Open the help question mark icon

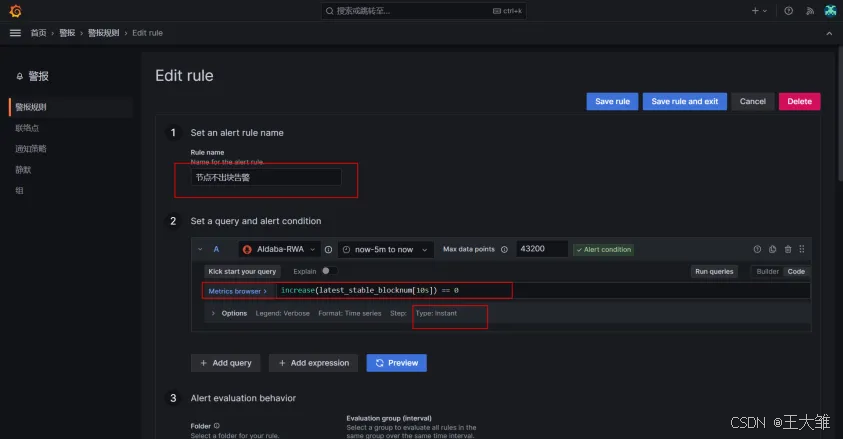click(x=788, y=11)
